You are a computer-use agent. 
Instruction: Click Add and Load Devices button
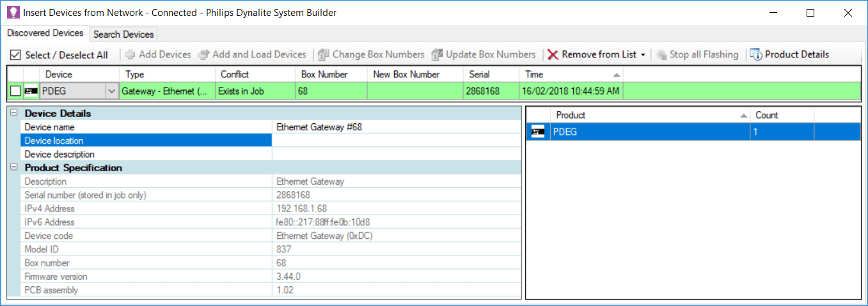[253, 55]
